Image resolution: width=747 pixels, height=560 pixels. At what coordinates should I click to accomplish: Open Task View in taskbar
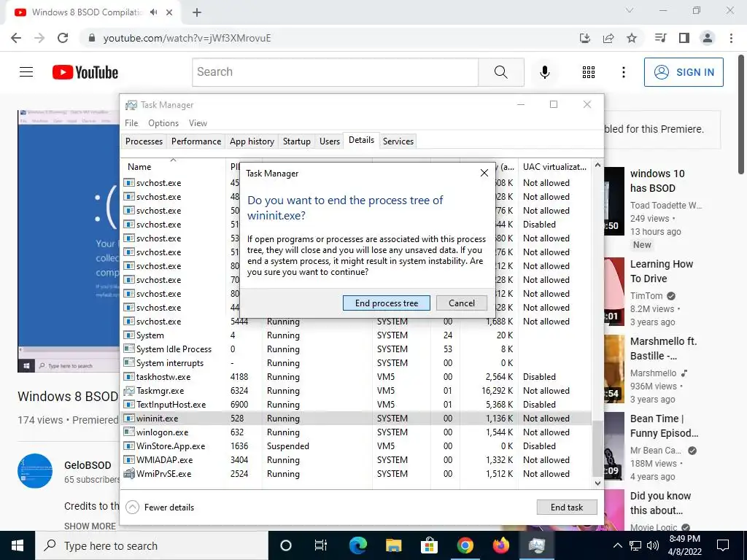pyautogui.click(x=321, y=545)
